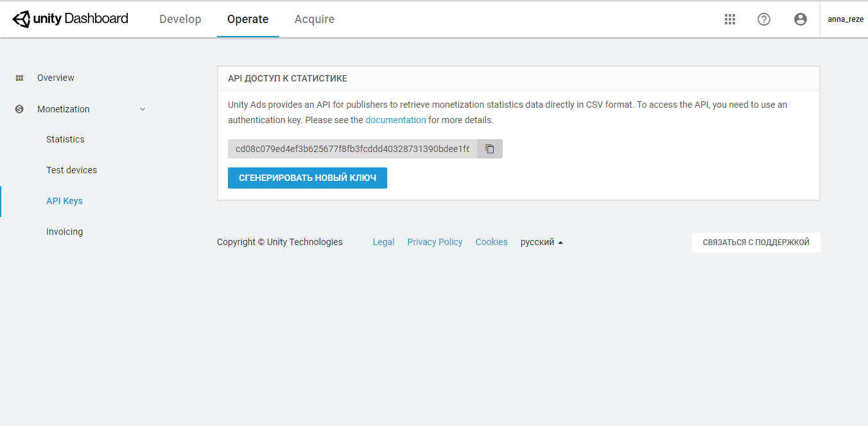Copy the API key with clipboard icon
868x426 pixels.
pos(490,149)
